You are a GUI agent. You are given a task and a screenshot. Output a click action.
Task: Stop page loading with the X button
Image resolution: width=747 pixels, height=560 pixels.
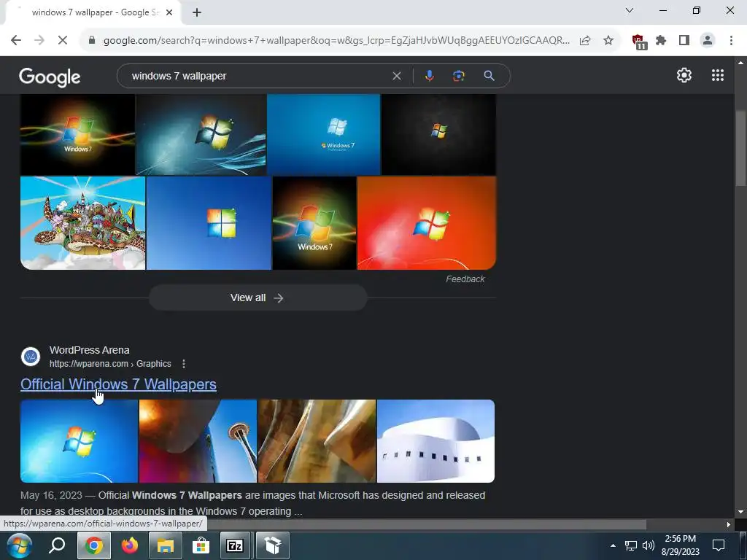[63, 41]
